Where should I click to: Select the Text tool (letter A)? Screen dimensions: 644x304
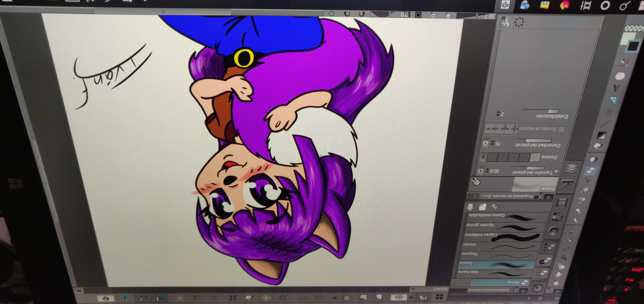(617, 88)
